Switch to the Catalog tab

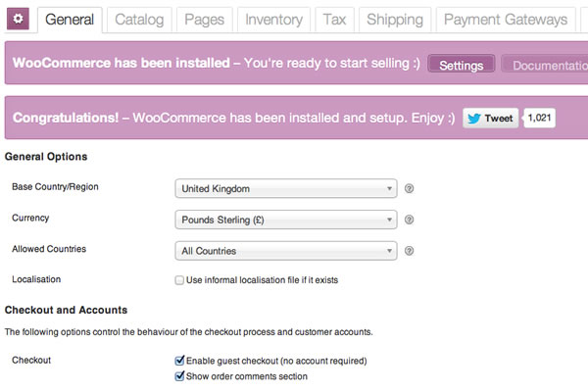tap(139, 20)
